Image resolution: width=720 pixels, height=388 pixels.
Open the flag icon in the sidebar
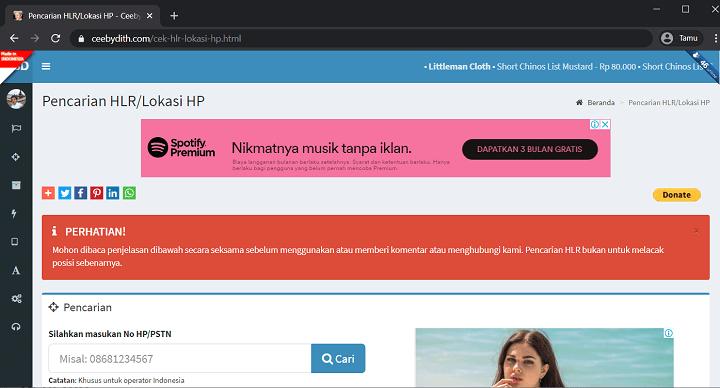tap(16, 129)
